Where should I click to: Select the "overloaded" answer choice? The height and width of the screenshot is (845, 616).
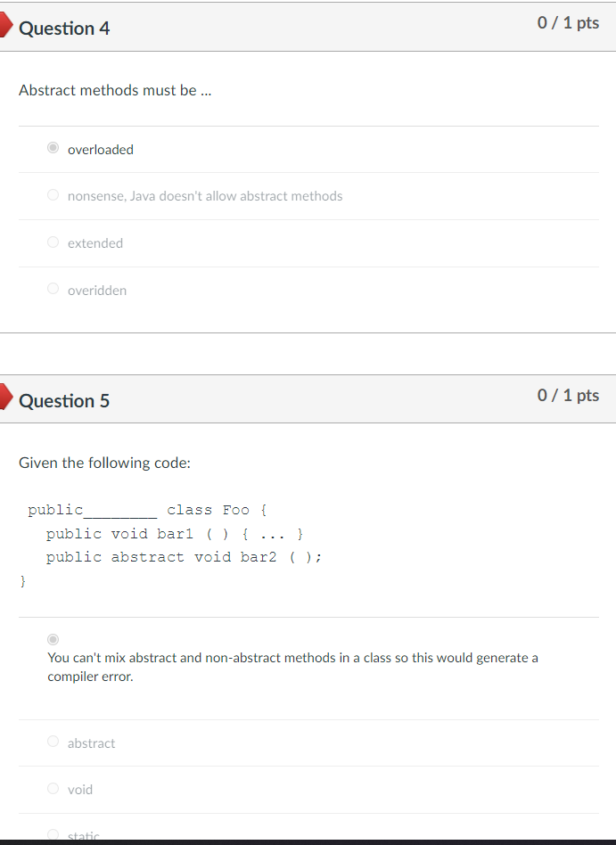53,147
